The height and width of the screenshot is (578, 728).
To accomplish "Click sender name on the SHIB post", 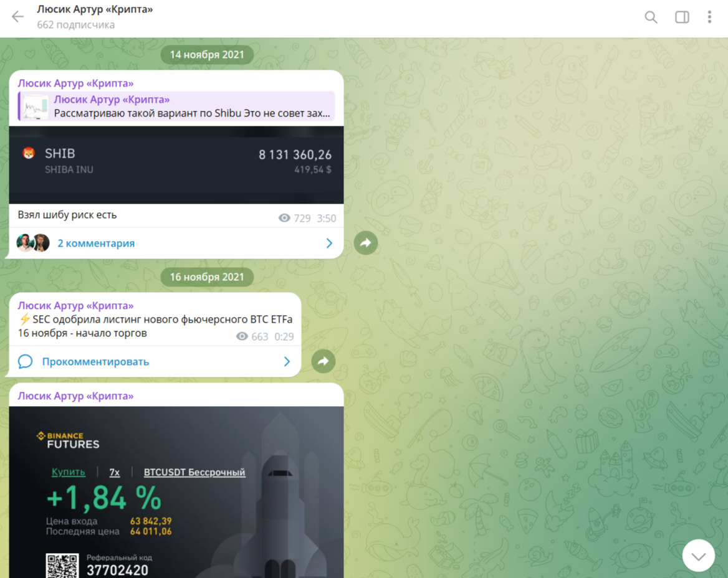I will pyautogui.click(x=75, y=83).
